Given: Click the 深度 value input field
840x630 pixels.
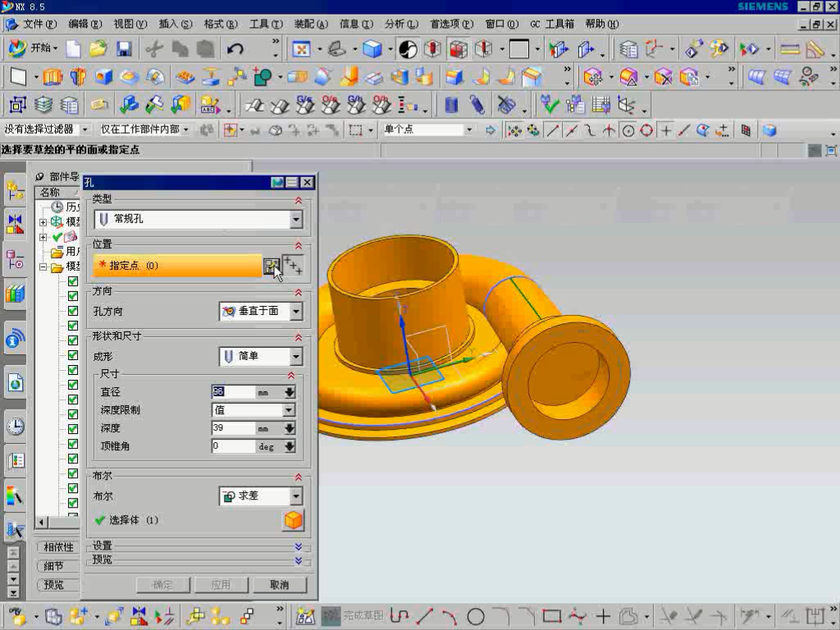Looking at the screenshot, I should [x=234, y=428].
